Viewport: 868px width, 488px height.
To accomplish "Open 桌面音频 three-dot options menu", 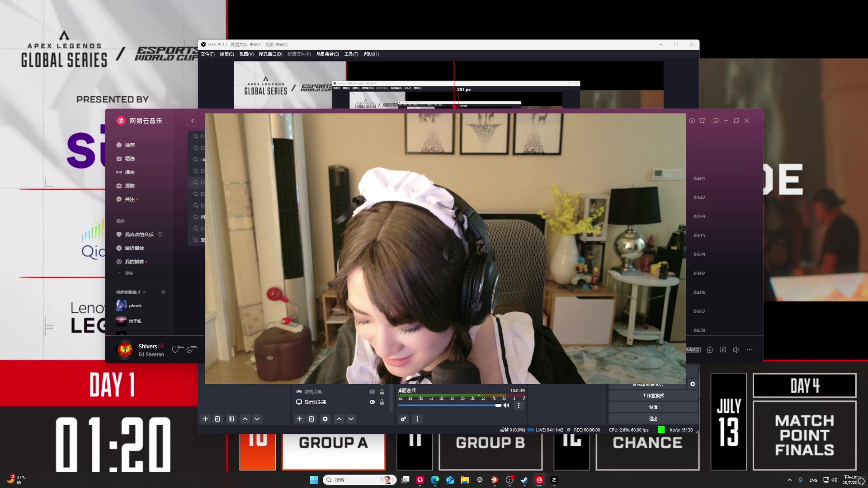I will pos(519,405).
